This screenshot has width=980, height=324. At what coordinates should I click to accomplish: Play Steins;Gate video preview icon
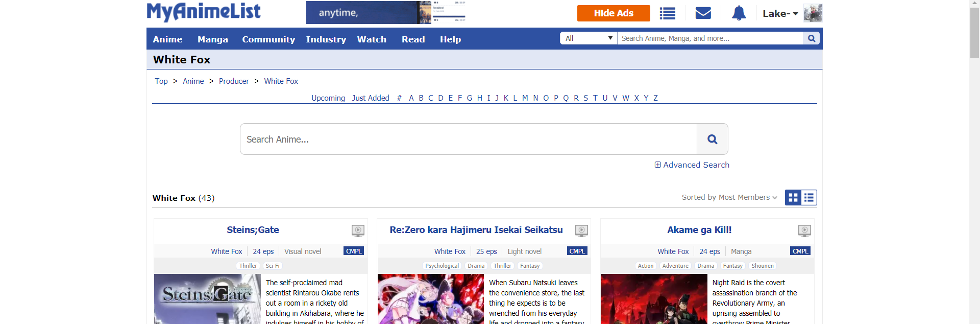(x=358, y=230)
